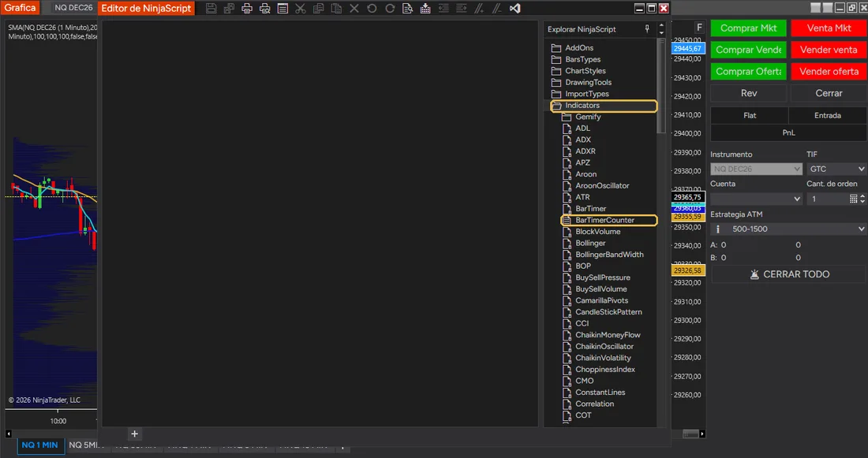Click the Venta Mkt sell button
This screenshot has width=868, height=458.
point(829,28)
